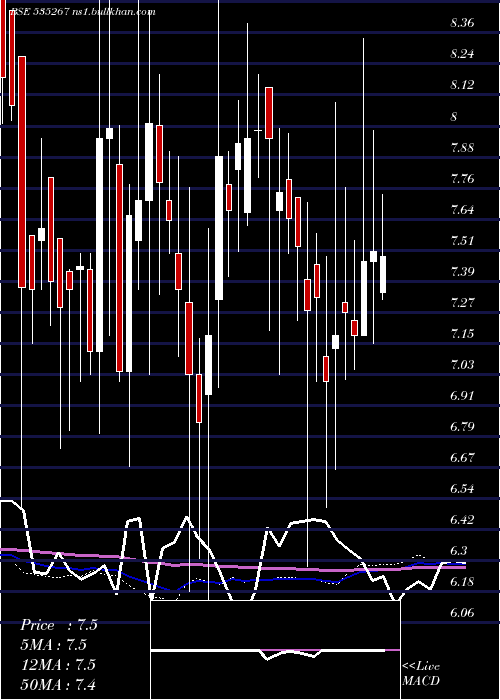Viewport: 500px width, 700px height.
Task: Click the 6.67 price axis label
Action: [x=462, y=458]
